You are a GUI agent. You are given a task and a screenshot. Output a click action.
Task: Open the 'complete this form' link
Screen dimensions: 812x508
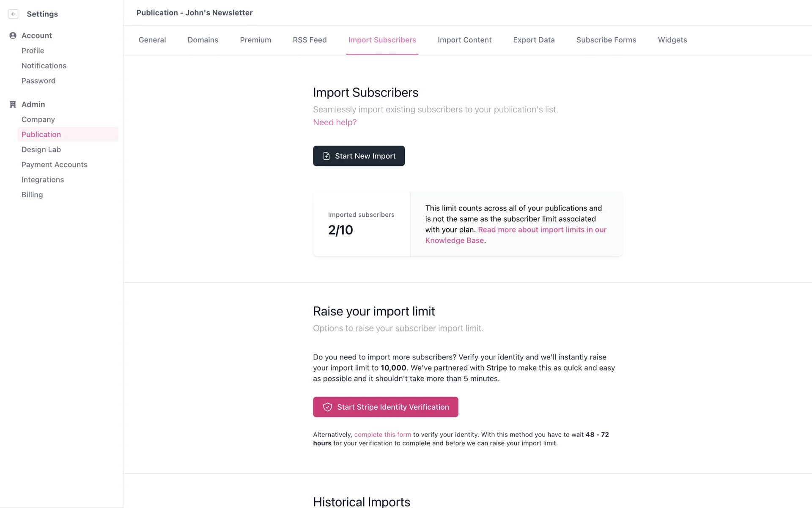pos(382,435)
